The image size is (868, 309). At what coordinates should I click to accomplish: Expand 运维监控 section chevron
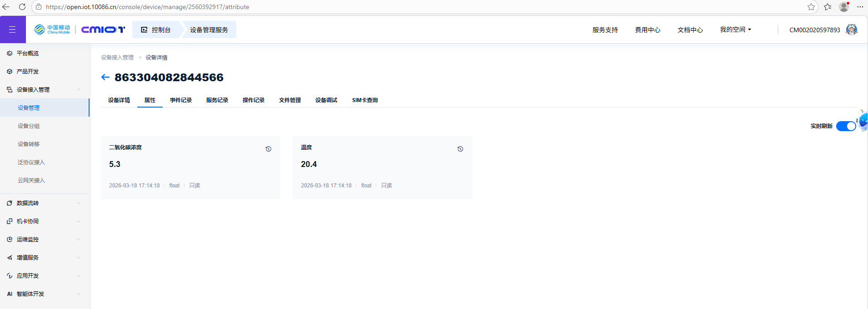click(79, 239)
